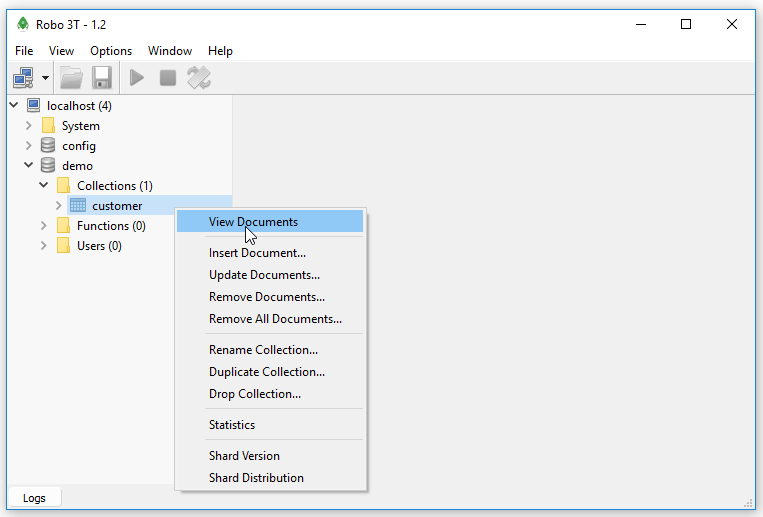Collapse the demo database node

tap(29, 165)
